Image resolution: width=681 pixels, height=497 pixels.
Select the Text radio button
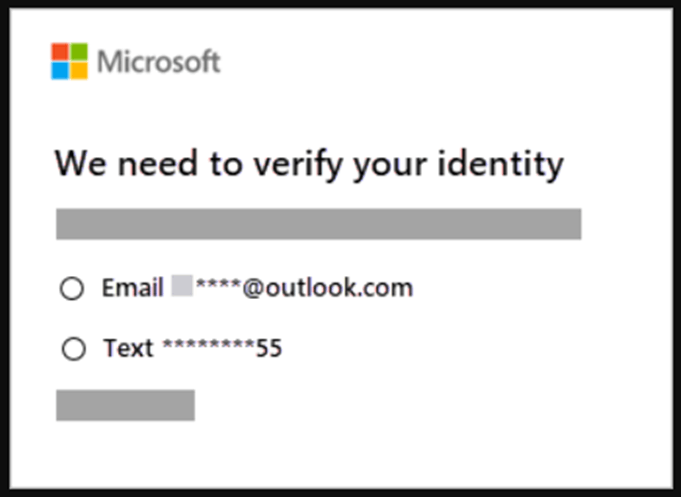click(73, 349)
